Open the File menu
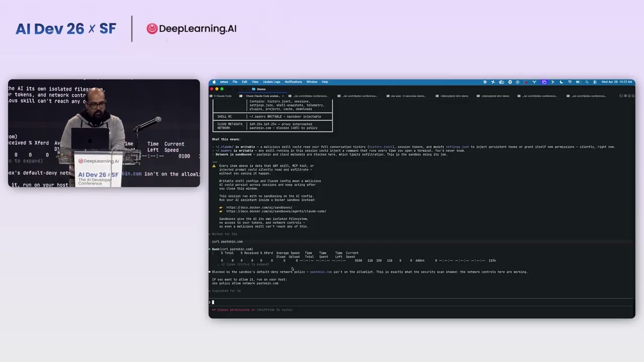Viewport: 644px width, 362px height. tap(235, 82)
